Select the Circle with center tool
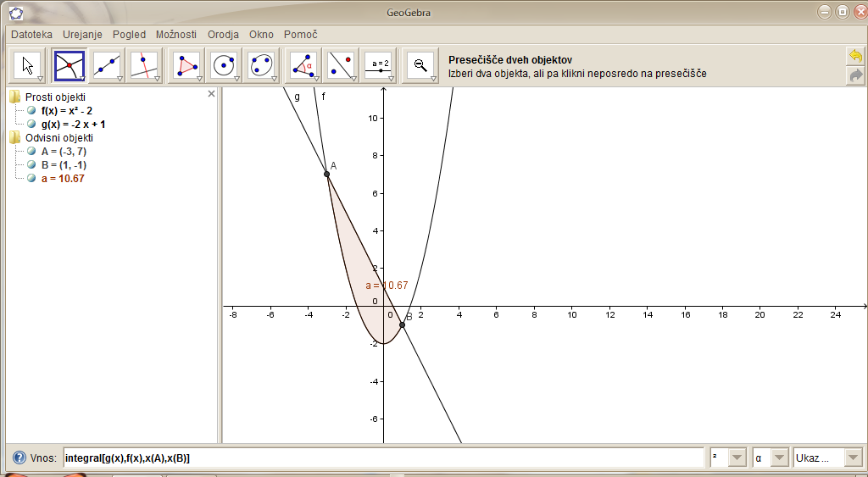This screenshot has height=477, width=868. click(x=224, y=65)
